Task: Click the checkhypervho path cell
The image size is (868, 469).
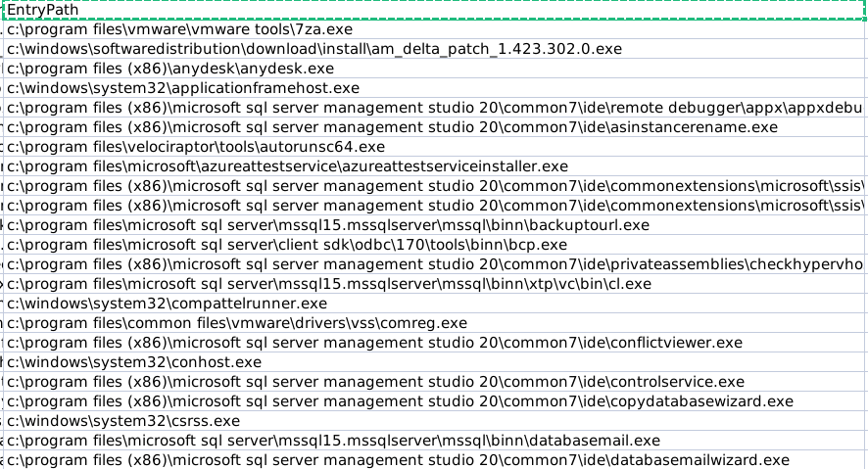Action: (x=435, y=264)
